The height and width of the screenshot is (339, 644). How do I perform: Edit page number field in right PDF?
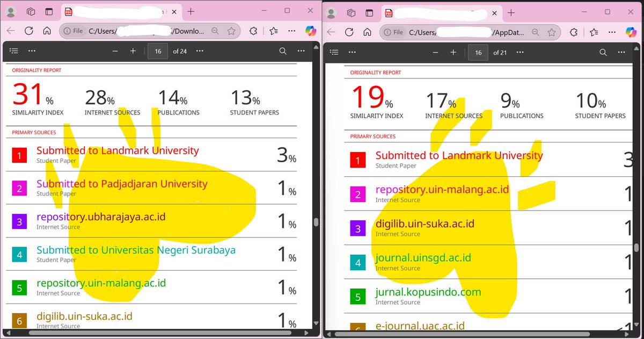coord(478,52)
